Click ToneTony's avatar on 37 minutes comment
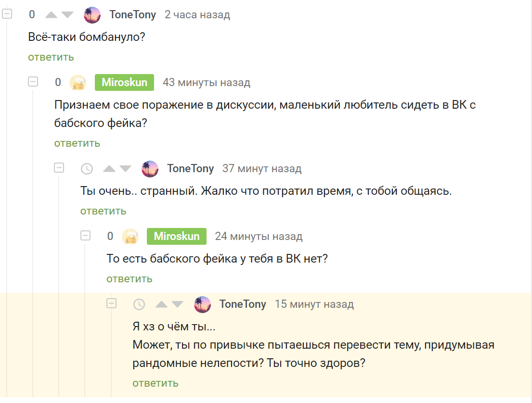Image resolution: width=532 pixels, height=403 pixels. [150, 169]
